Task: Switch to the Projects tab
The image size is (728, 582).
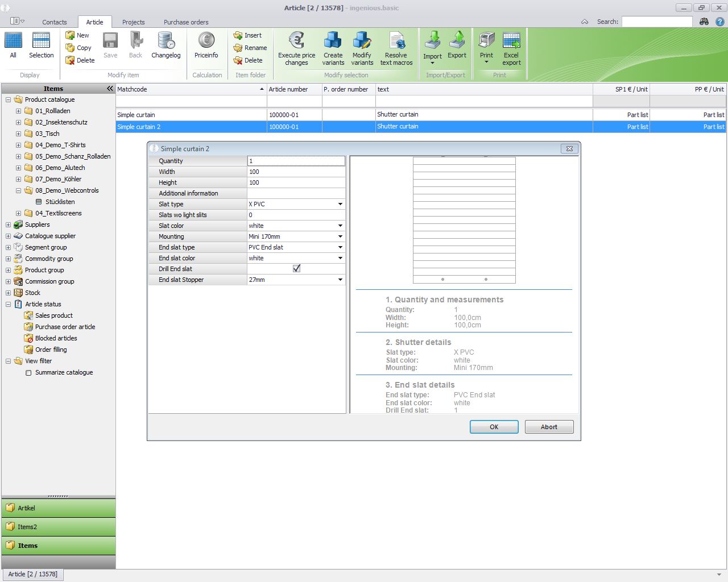Action: pyautogui.click(x=133, y=22)
